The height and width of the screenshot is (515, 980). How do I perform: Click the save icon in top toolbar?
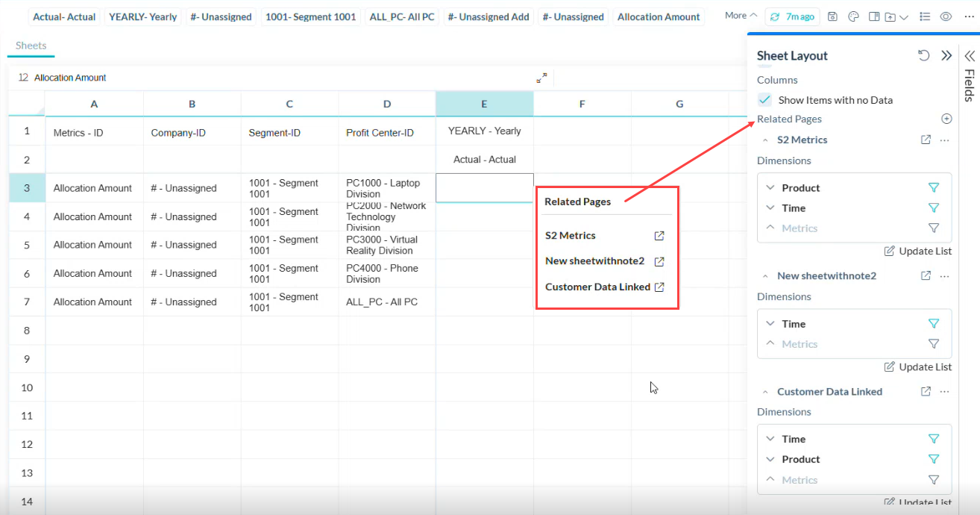[833, 16]
